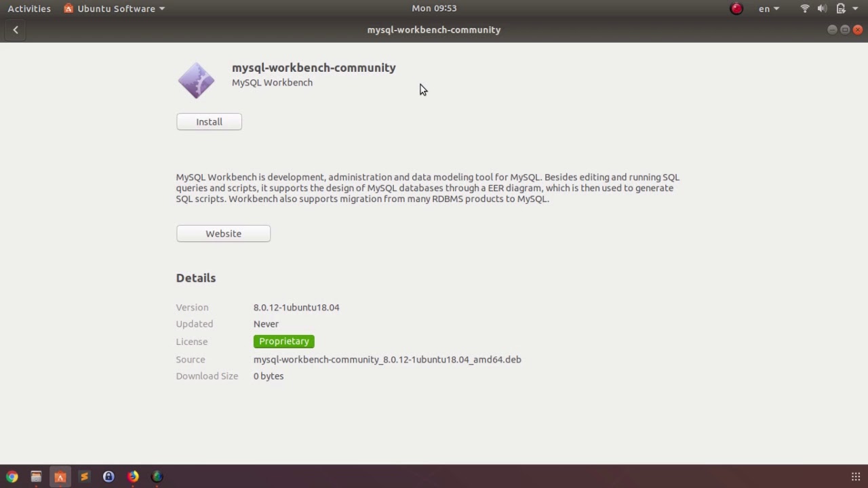This screenshot has height=488, width=868.
Task: Open the dark globe icon in the dock
Action: pyautogui.click(x=157, y=476)
